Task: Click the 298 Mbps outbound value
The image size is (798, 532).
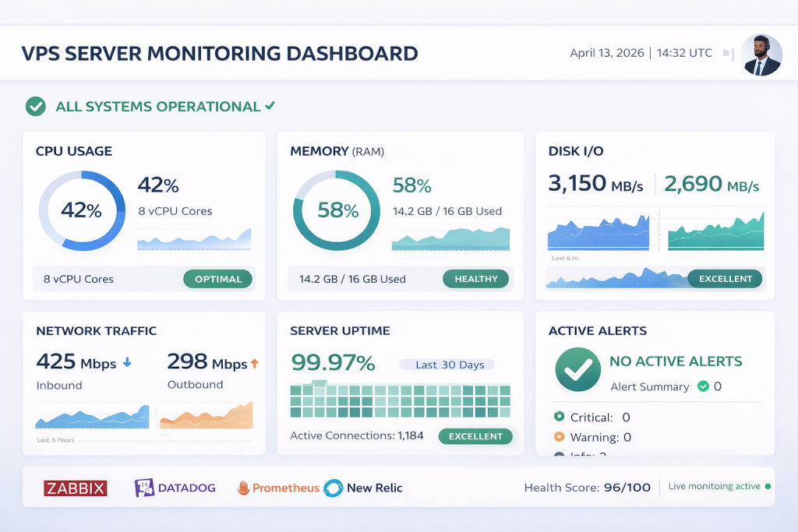Action: [207, 362]
